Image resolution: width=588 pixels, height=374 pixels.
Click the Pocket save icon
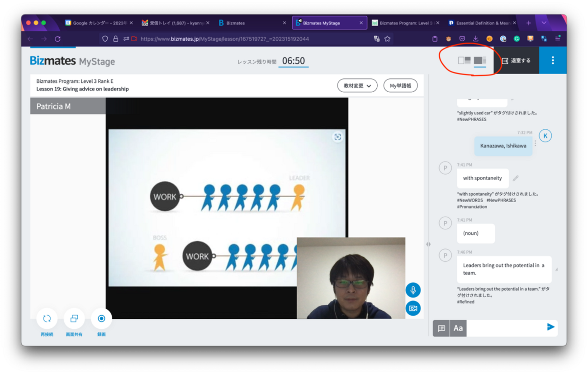(x=462, y=39)
